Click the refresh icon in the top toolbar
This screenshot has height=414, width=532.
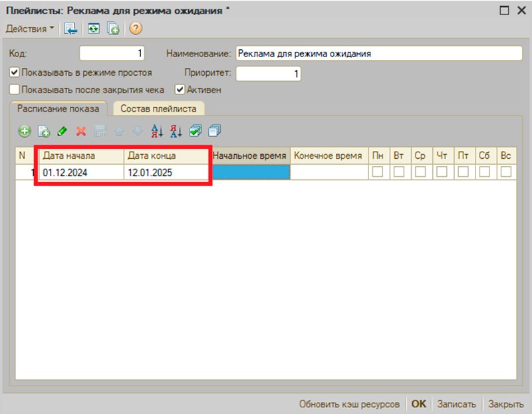coord(93,29)
